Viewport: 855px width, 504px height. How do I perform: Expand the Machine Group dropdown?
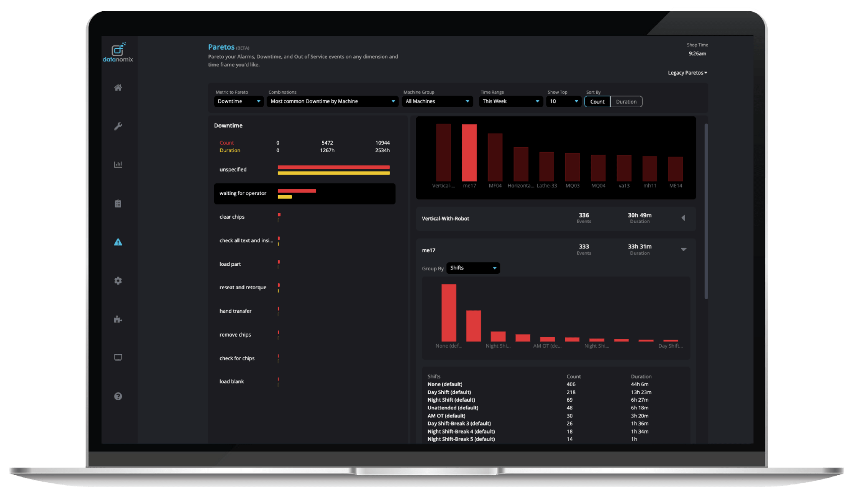coord(437,101)
